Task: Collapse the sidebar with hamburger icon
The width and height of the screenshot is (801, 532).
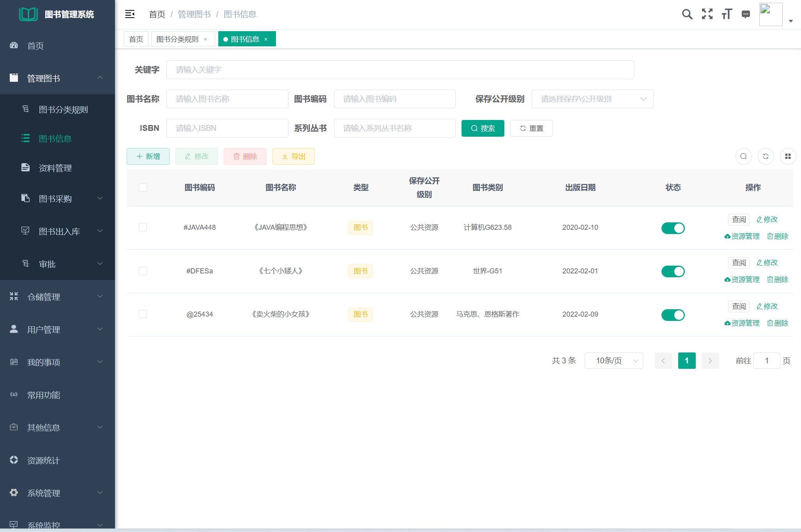Action: pyautogui.click(x=130, y=14)
